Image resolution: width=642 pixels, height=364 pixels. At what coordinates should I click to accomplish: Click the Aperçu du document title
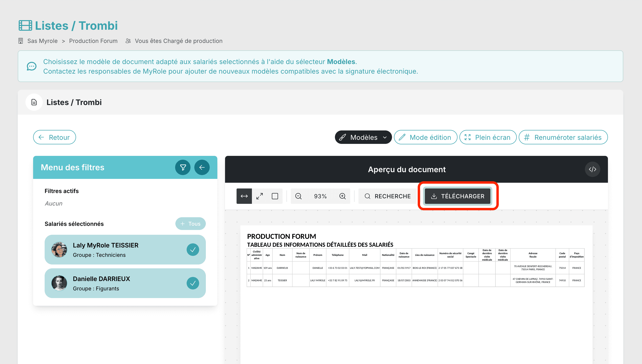tap(407, 169)
